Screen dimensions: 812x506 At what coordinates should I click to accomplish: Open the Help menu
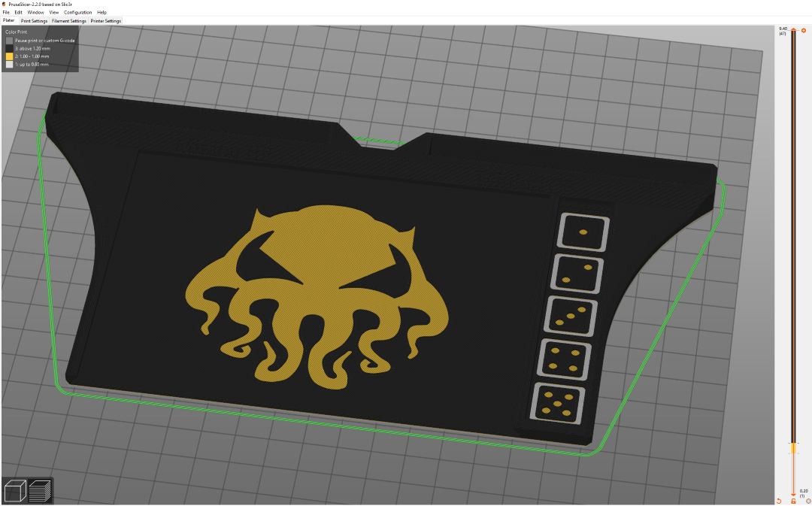[x=102, y=13]
